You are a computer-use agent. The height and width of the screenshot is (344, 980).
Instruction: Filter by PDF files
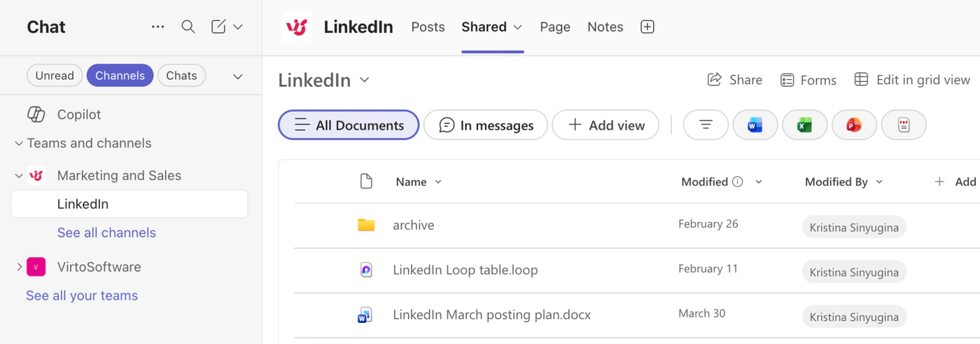(x=904, y=125)
